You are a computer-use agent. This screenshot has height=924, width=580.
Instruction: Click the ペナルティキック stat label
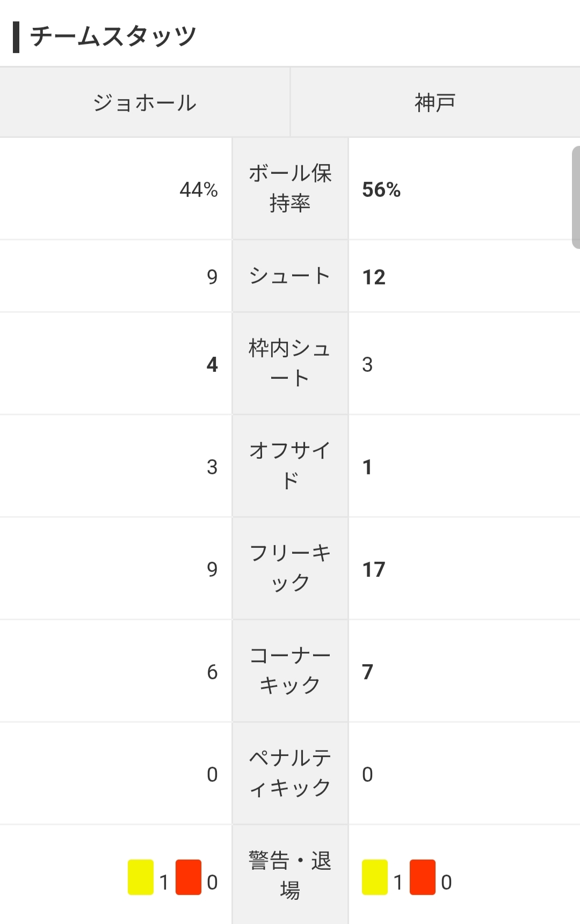[290, 773]
